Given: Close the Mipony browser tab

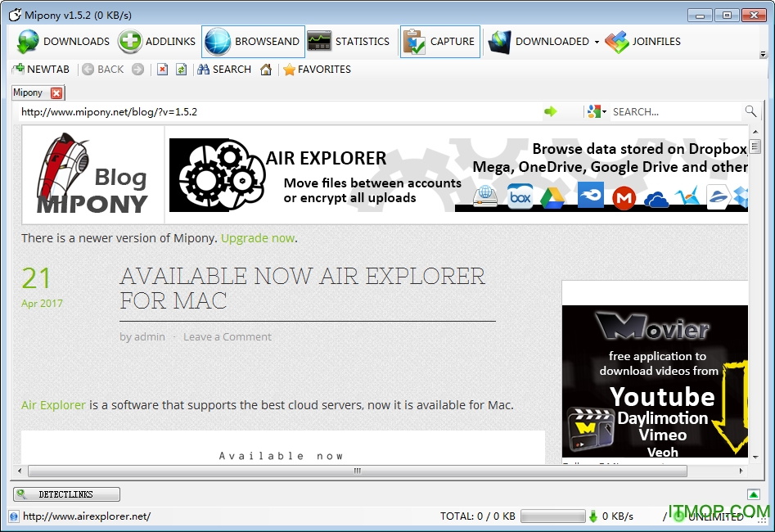Looking at the screenshot, I should click(x=56, y=92).
